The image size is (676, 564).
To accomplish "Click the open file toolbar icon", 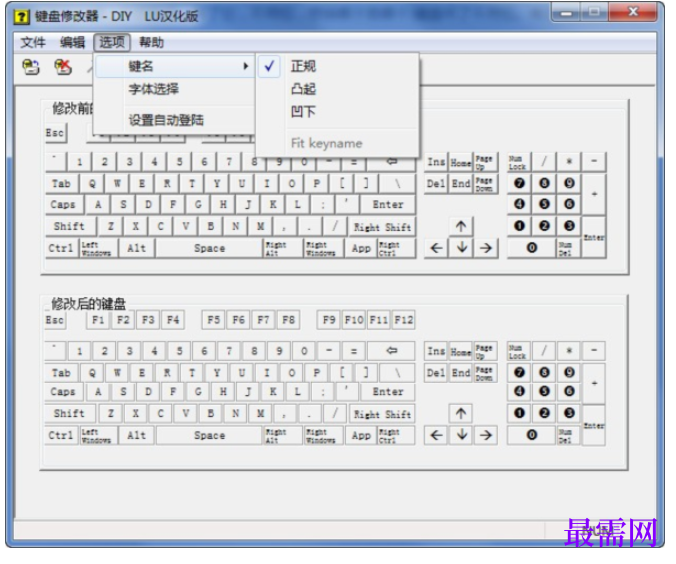I will [31, 67].
